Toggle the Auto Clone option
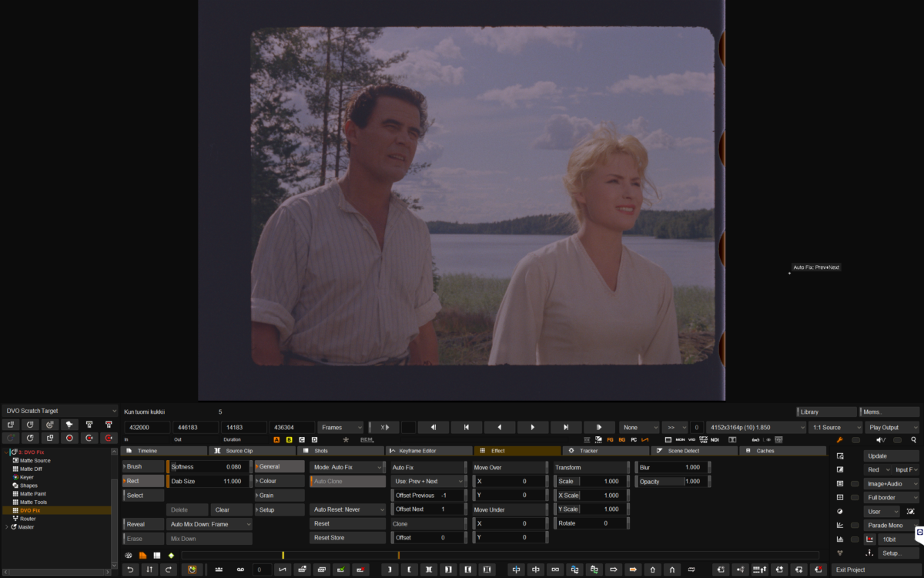Screen dimensions: 924x578 click(x=347, y=481)
